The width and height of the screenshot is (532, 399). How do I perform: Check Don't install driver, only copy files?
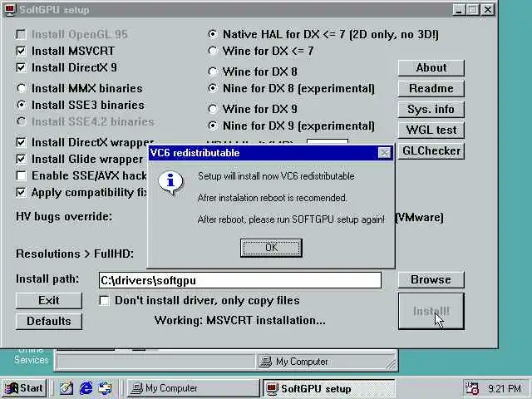point(104,301)
